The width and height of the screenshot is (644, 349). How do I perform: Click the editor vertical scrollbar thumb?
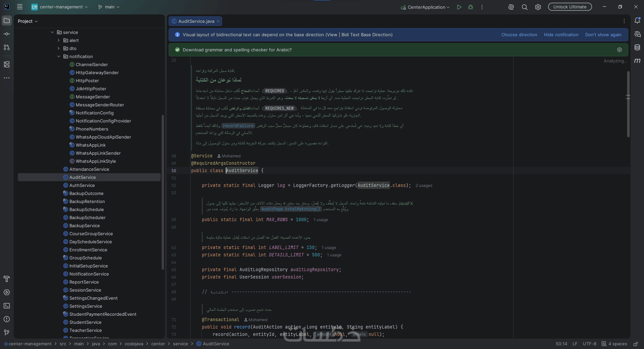(x=628, y=104)
